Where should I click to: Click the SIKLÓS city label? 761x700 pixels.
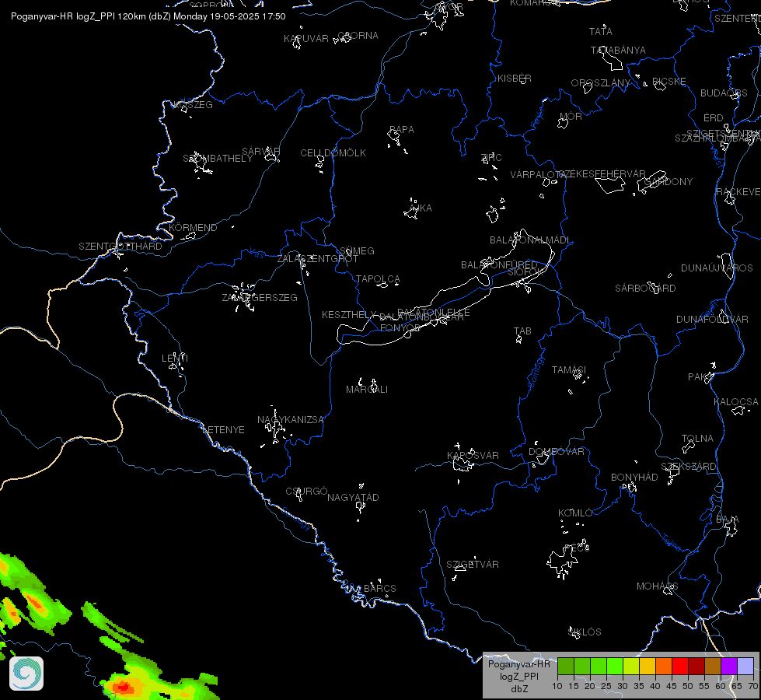point(585,632)
